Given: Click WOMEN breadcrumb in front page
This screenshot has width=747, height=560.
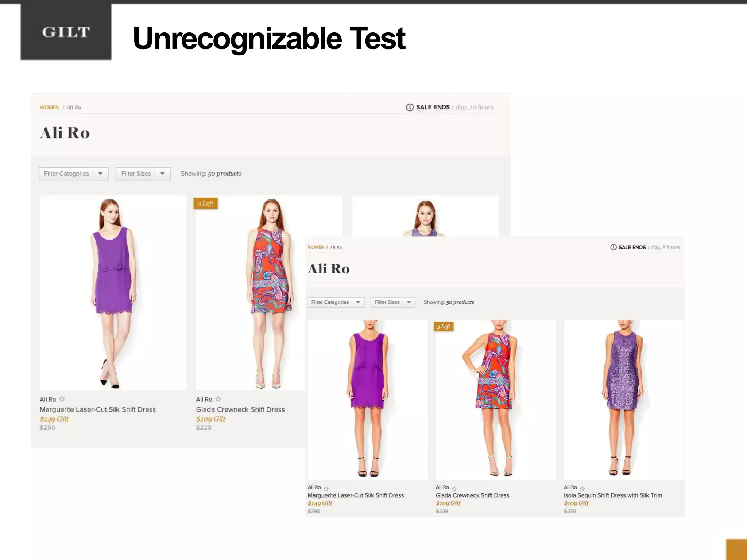Looking at the screenshot, I should pyautogui.click(x=316, y=247).
